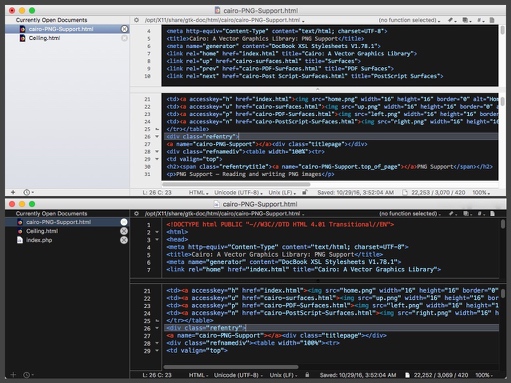Open the recent documents clock menu in the bottom window
This screenshot has height=383, width=511.
(28, 375)
